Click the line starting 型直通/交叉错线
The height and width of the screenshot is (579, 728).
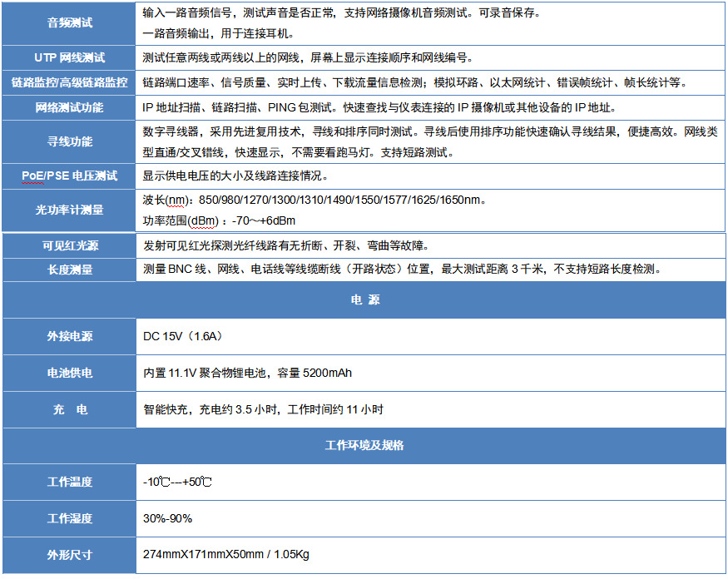pyautogui.click(x=298, y=152)
